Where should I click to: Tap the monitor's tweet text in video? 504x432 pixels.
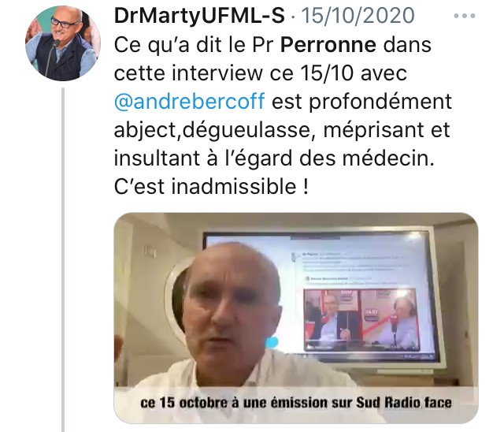[x=354, y=269]
